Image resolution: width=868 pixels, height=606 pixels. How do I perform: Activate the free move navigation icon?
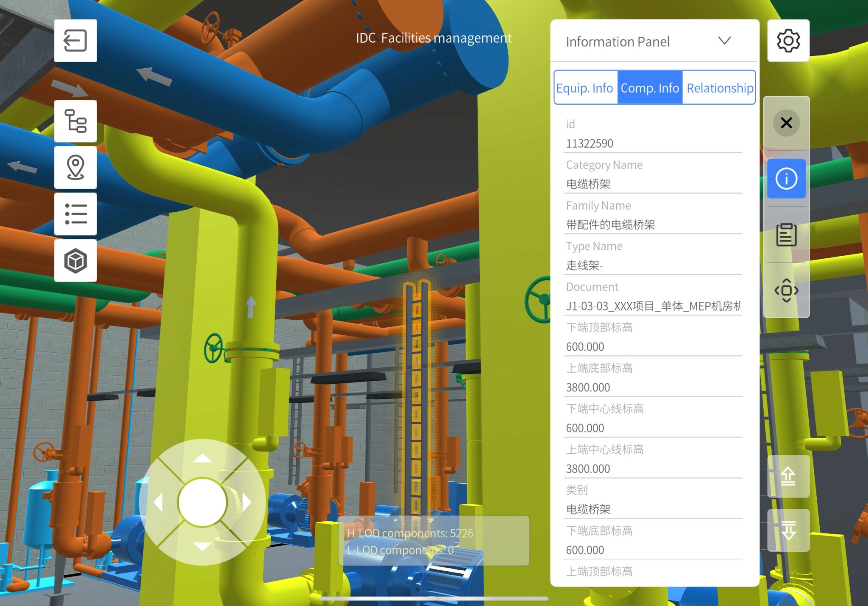pyautogui.click(x=786, y=291)
